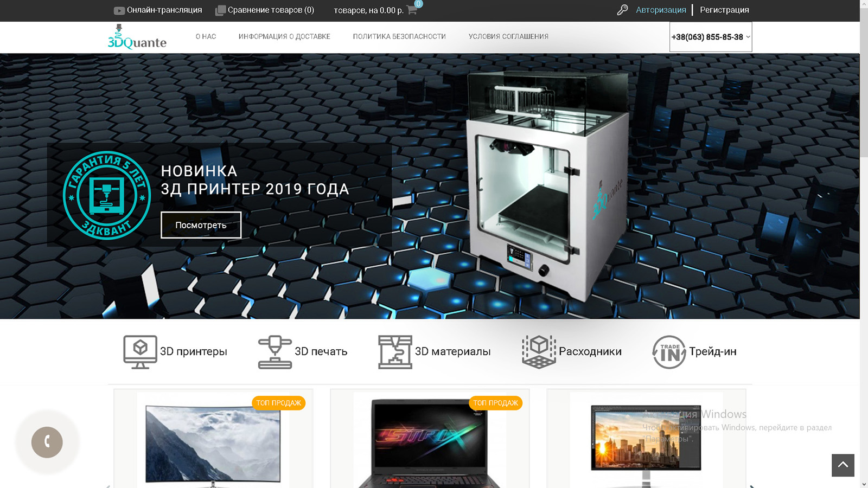Open the 3D материалы category icon
The image size is (868, 488).
395,352
